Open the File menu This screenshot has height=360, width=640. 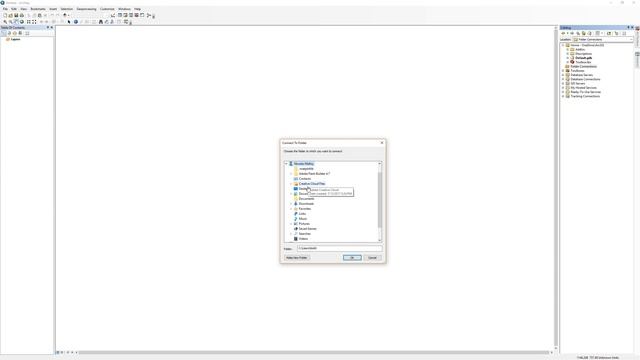(x=5, y=9)
